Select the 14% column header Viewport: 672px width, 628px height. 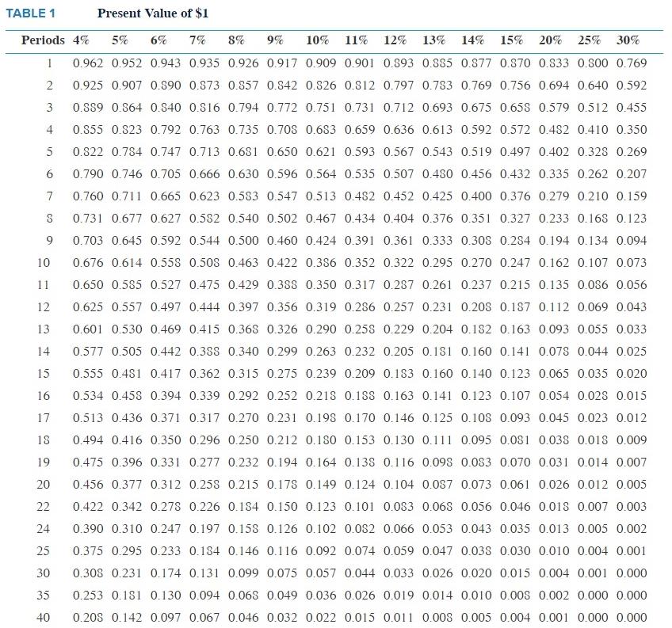[x=473, y=40]
